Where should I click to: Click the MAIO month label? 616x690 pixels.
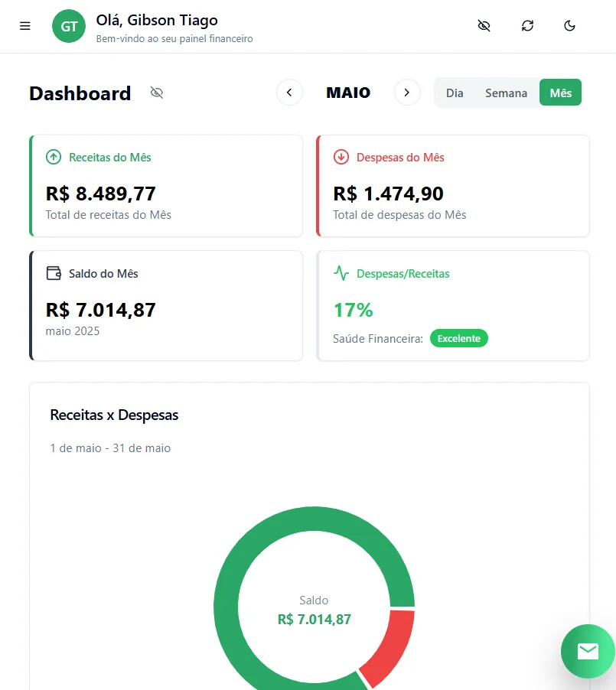coord(348,93)
